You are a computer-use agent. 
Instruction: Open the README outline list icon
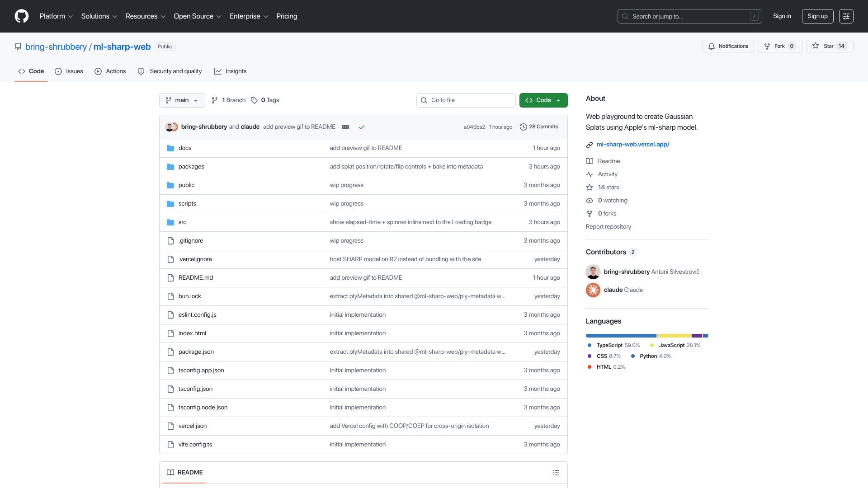556,473
